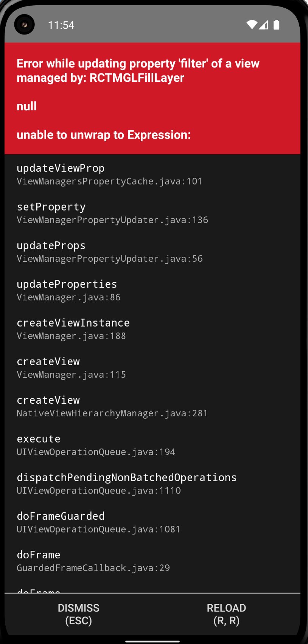The width and height of the screenshot is (308, 644).
Task: Tap the battery indicator icon
Action: tap(277, 24)
